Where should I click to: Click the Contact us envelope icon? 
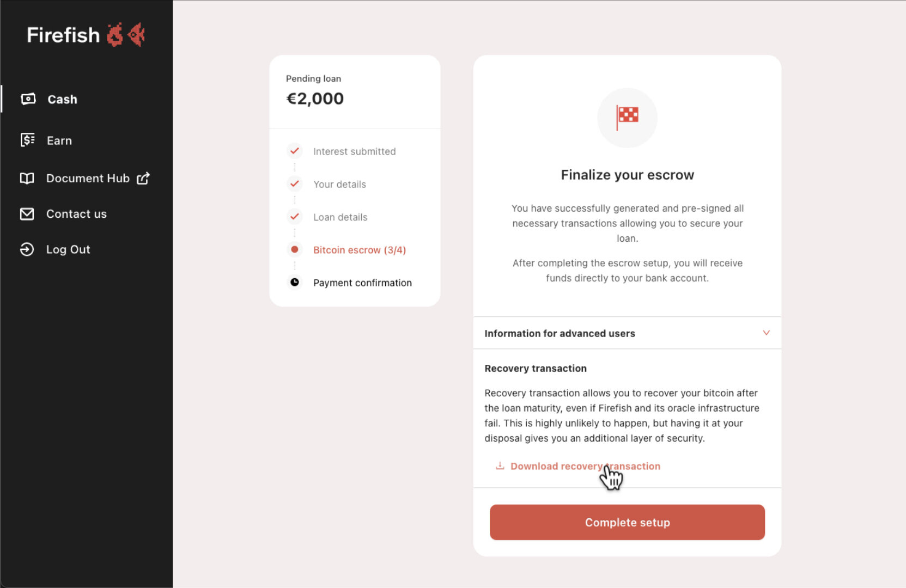27,214
